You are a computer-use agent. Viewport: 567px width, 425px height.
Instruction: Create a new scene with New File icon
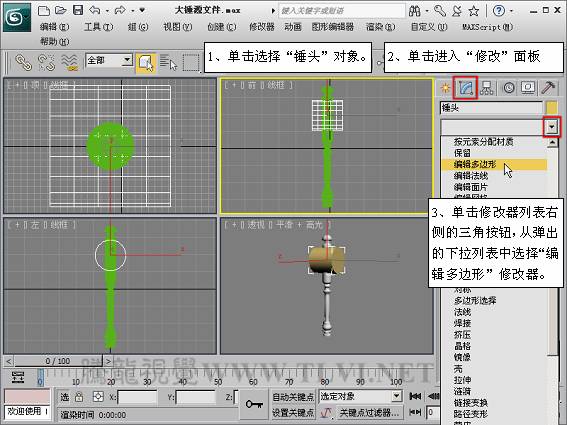pyautogui.click(x=44, y=10)
